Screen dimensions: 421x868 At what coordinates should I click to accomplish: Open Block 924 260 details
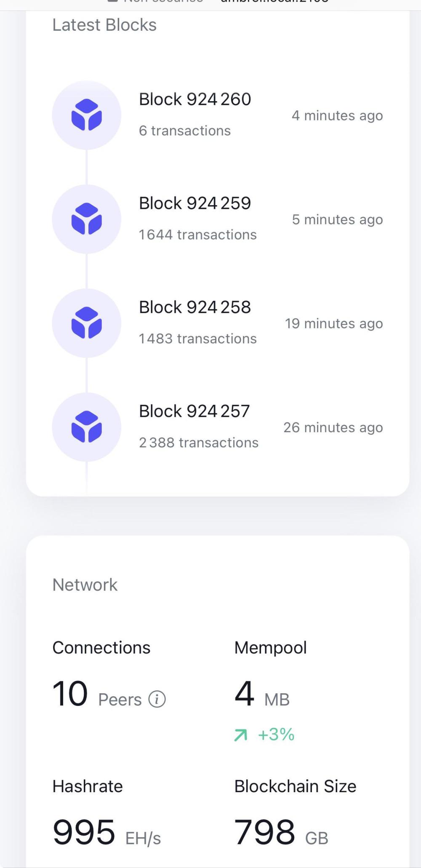pyautogui.click(x=195, y=99)
